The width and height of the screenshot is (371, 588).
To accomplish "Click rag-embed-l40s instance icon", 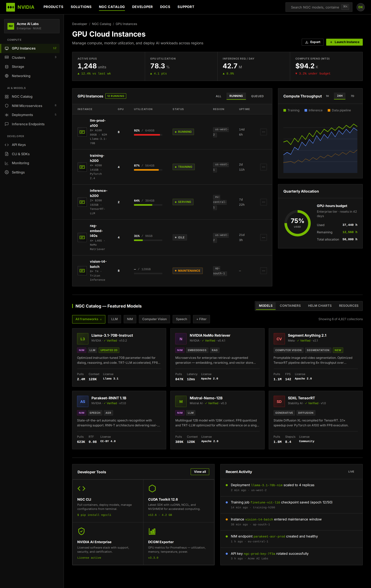I will click(82, 237).
